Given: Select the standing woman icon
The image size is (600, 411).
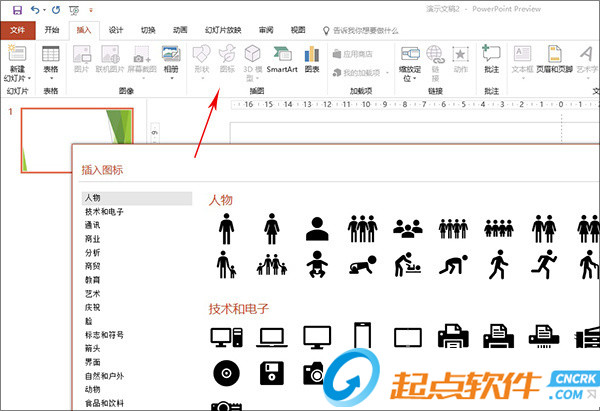Looking at the screenshot, I should click(272, 228).
